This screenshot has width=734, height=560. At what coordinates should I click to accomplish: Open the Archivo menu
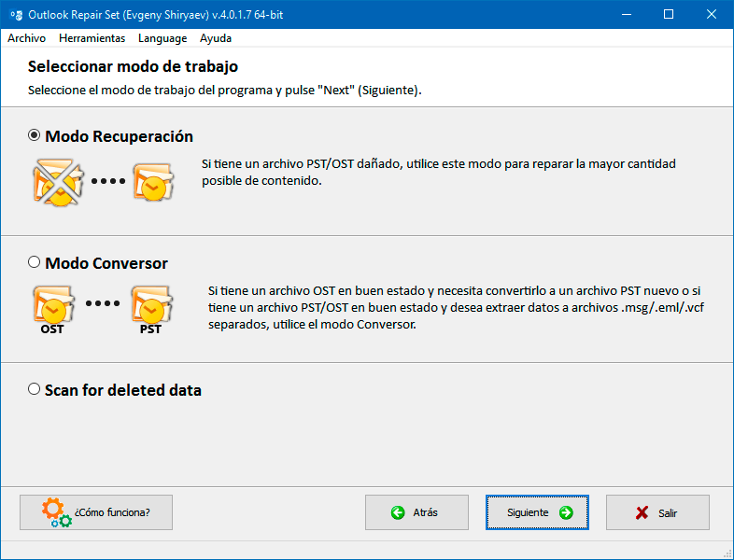[x=27, y=38]
